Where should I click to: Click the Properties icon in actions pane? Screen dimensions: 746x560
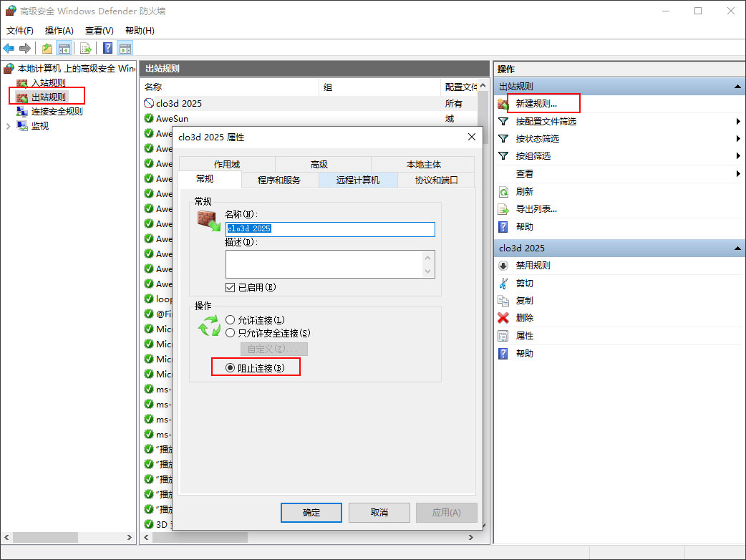[x=503, y=336]
